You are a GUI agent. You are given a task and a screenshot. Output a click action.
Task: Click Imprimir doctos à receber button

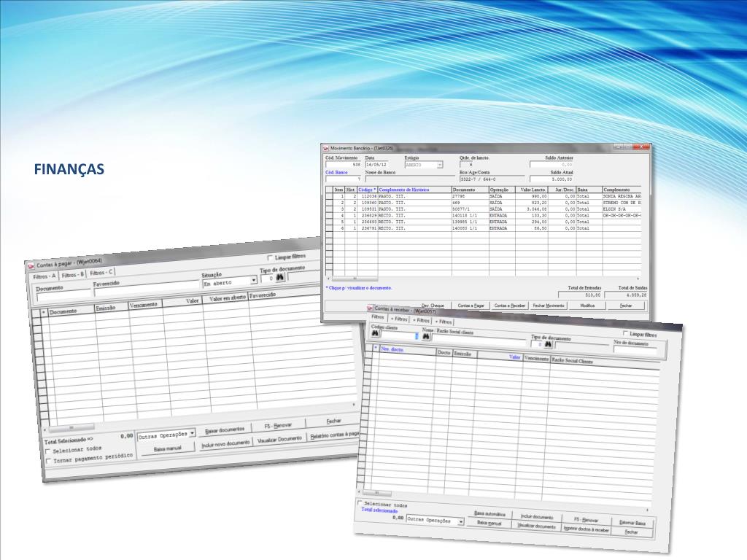[x=586, y=529]
